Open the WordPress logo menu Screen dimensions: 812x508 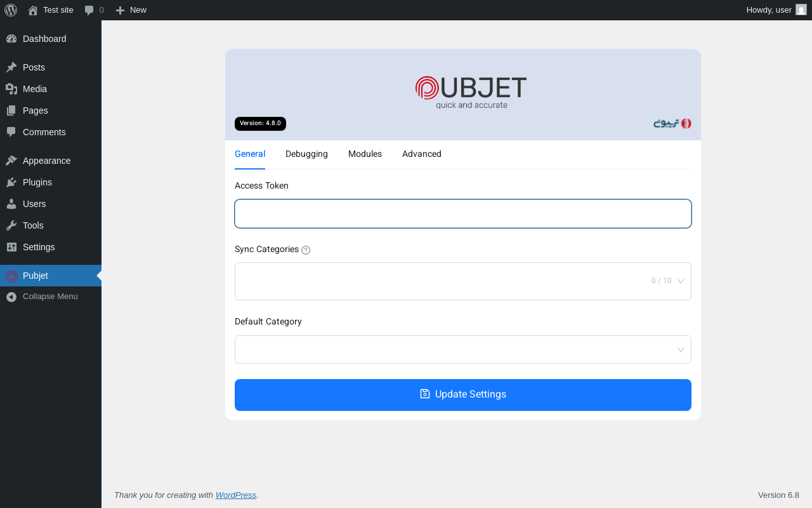tap(11, 10)
